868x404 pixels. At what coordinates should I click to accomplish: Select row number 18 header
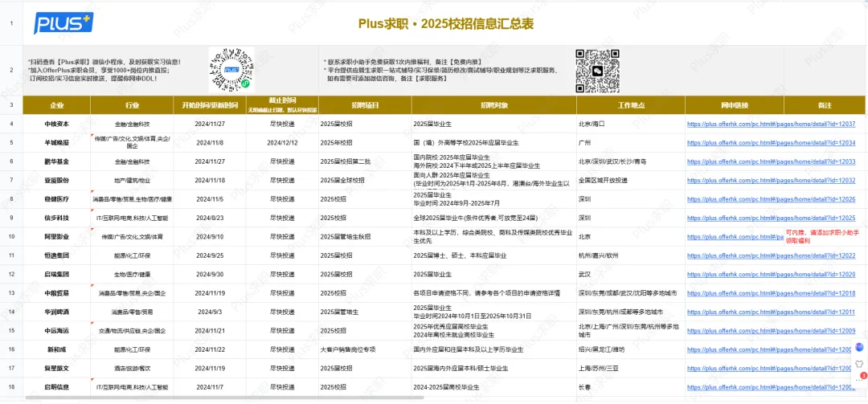pos(11,387)
